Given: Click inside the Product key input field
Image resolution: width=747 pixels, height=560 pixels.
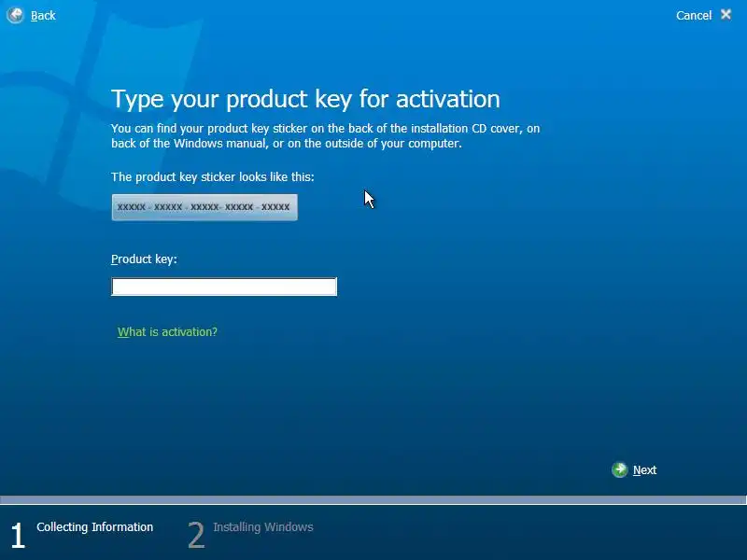Looking at the screenshot, I should (224, 287).
